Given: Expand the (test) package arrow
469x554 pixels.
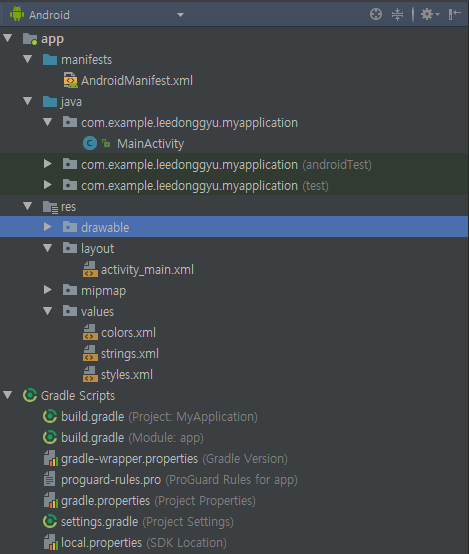Looking at the screenshot, I should coord(47,185).
